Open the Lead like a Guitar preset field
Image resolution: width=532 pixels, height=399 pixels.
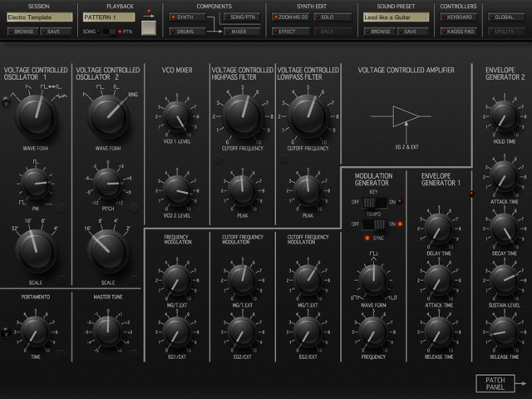[x=396, y=17]
